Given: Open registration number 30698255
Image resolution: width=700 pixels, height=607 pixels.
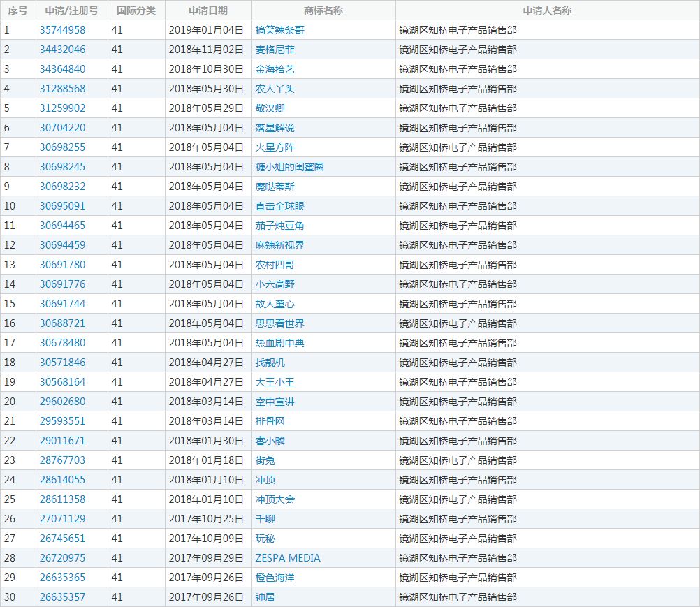Looking at the screenshot, I should pos(62,147).
